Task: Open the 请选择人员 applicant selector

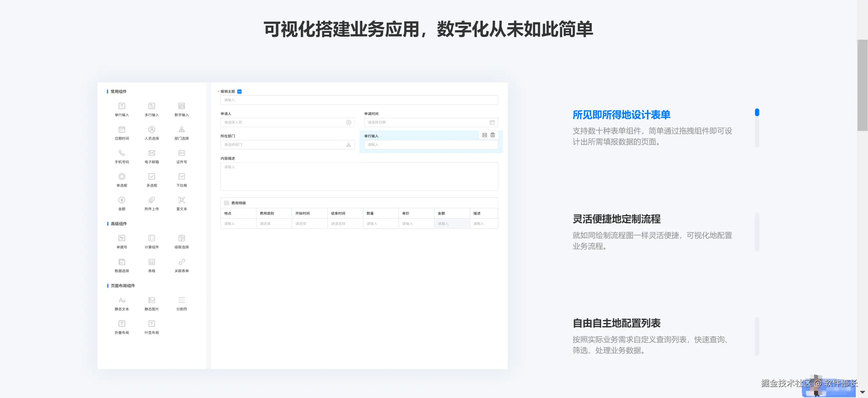Action: [287, 122]
